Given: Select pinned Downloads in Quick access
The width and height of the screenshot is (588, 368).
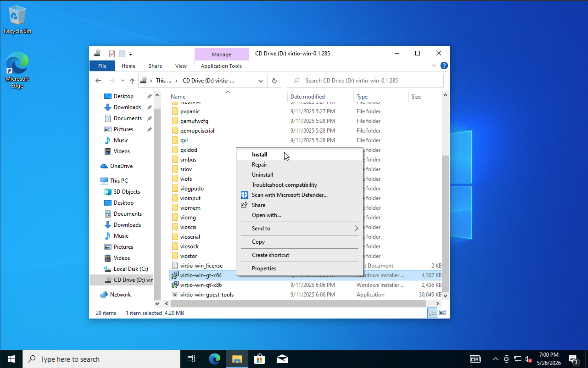Looking at the screenshot, I should point(127,107).
